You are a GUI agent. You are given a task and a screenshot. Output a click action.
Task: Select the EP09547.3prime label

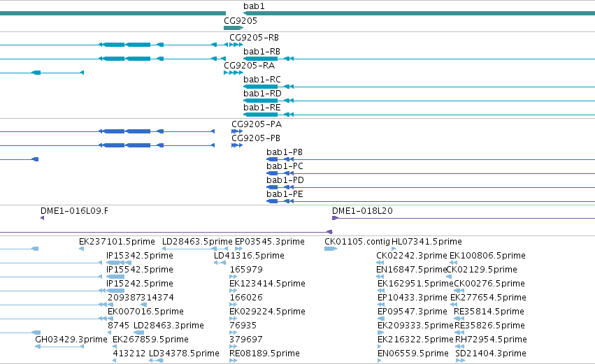[x=413, y=312]
